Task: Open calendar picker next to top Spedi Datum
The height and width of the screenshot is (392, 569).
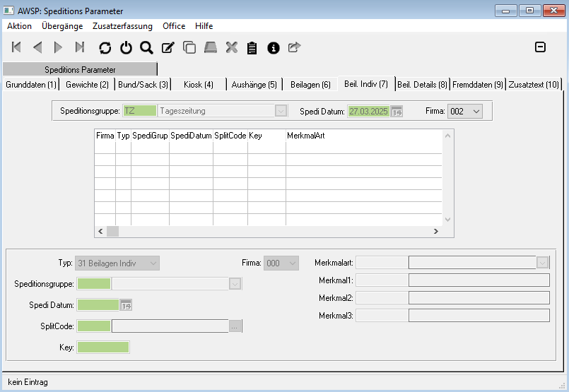Action: point(397,112)
